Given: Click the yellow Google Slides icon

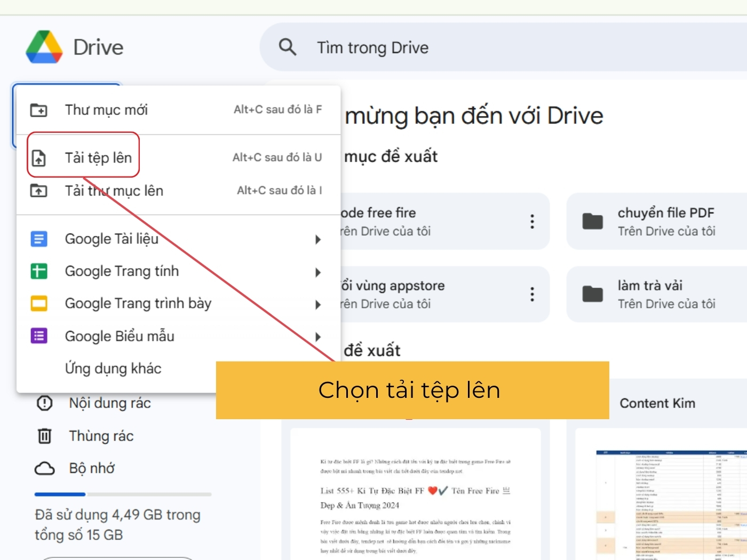Looking at the screenshot, I should pos(39,303).
